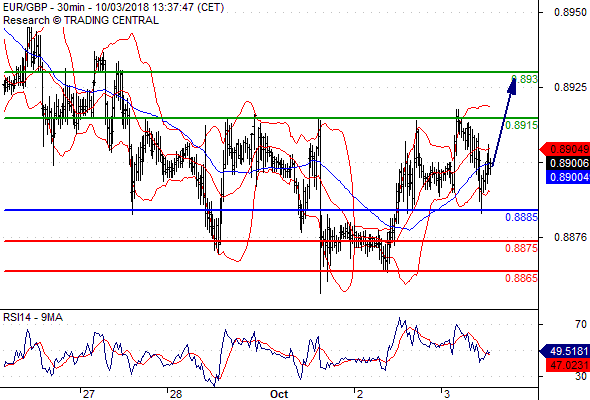Click the chart title 'EUR/GBP - 30min'
This screenshot has width=590, height=400.
(44, 8)
